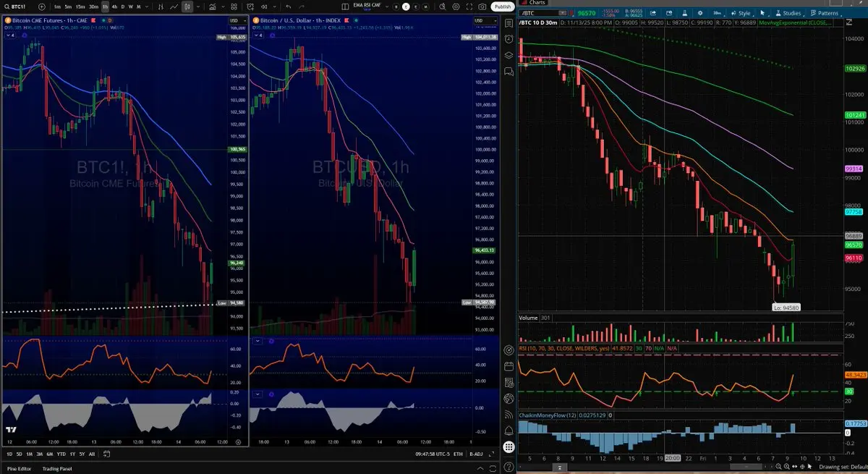Choose the candles chart style icon

coord(187,7)
